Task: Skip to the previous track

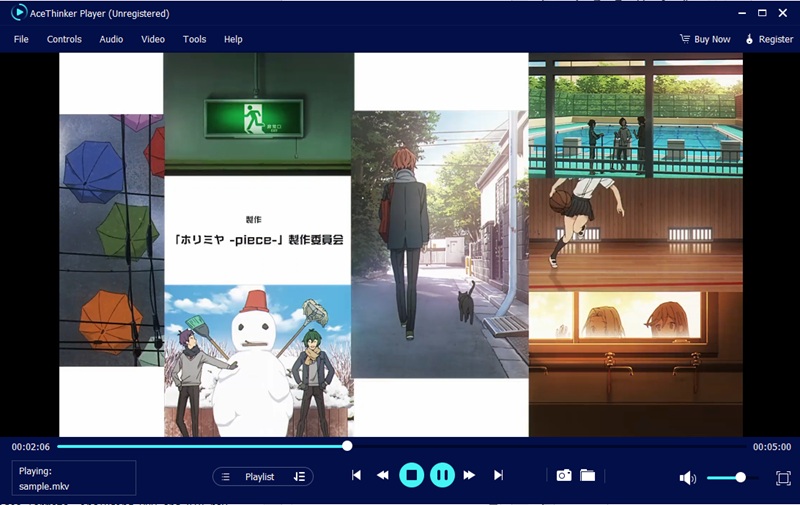Action: pyautogui.click(x=356, y=476)
